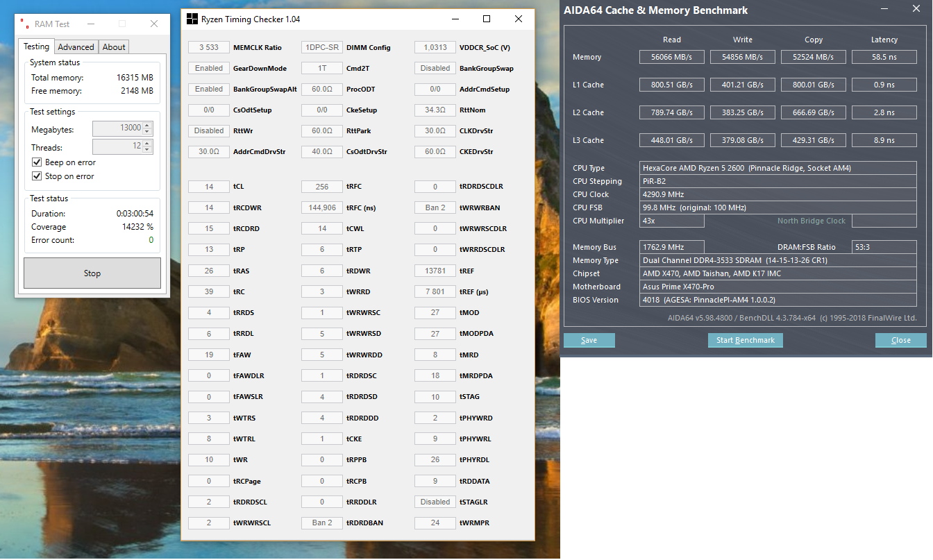The image size is (933, 560).
Task: Click the tRAS value 26
Action: tap(209, 271)
